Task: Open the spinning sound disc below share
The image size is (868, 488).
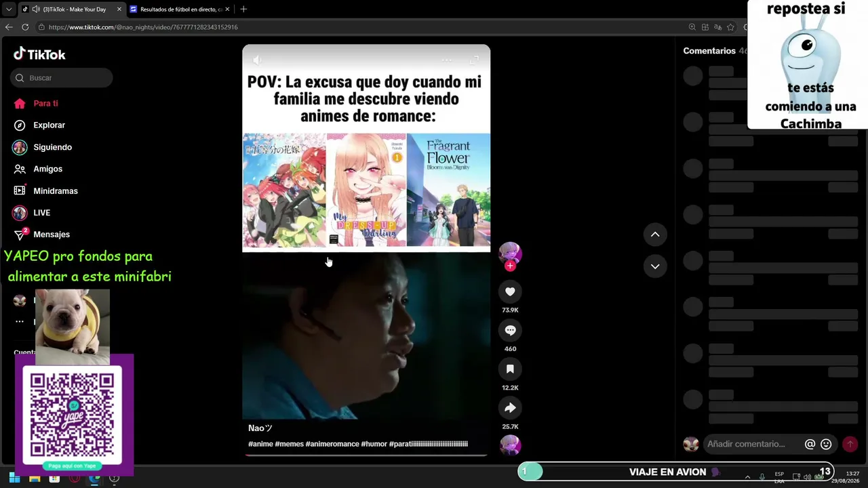Action: pos(510,445)
